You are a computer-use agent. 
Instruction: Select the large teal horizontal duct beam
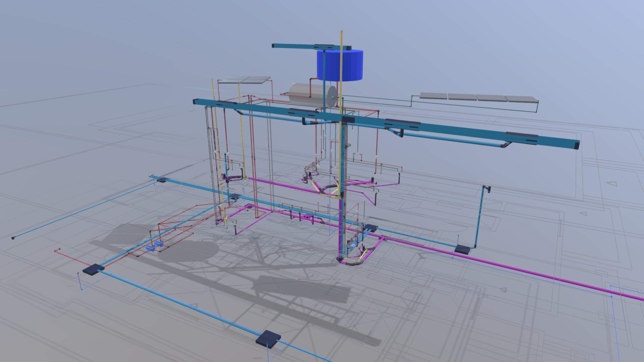click(386, 123)
